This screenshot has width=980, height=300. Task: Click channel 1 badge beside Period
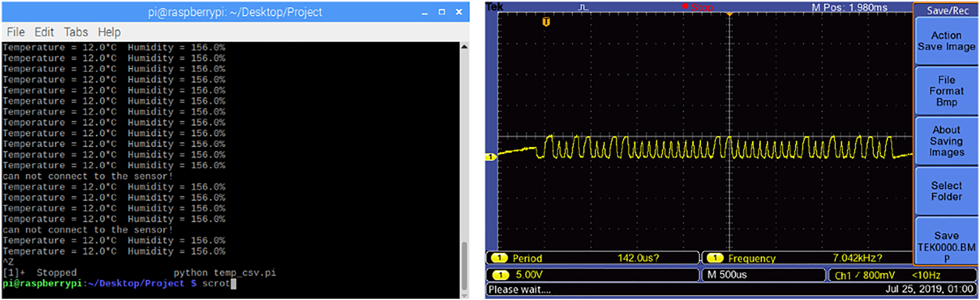pos(499,258)
